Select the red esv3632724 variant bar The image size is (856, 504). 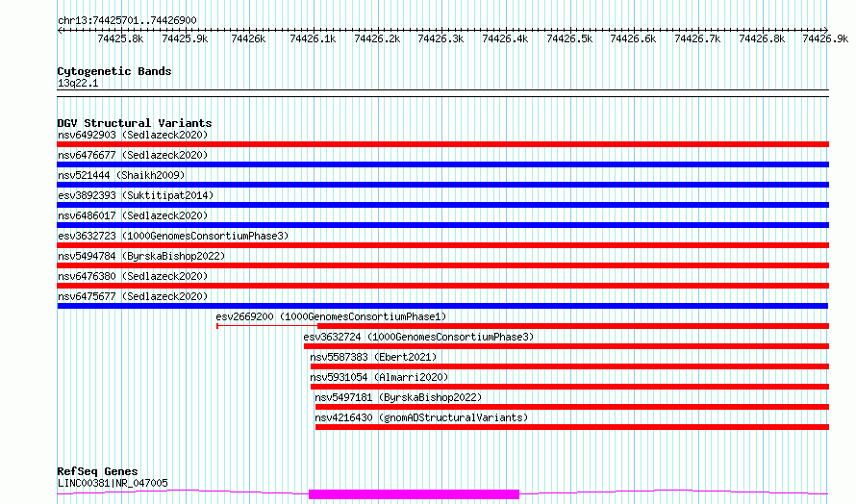[x=566, y=346]
